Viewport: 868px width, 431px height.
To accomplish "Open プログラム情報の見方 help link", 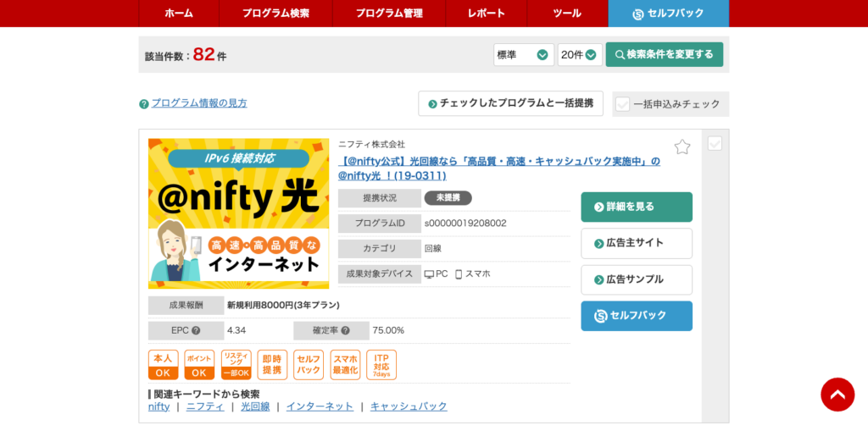I will click(x=199, y=103).
